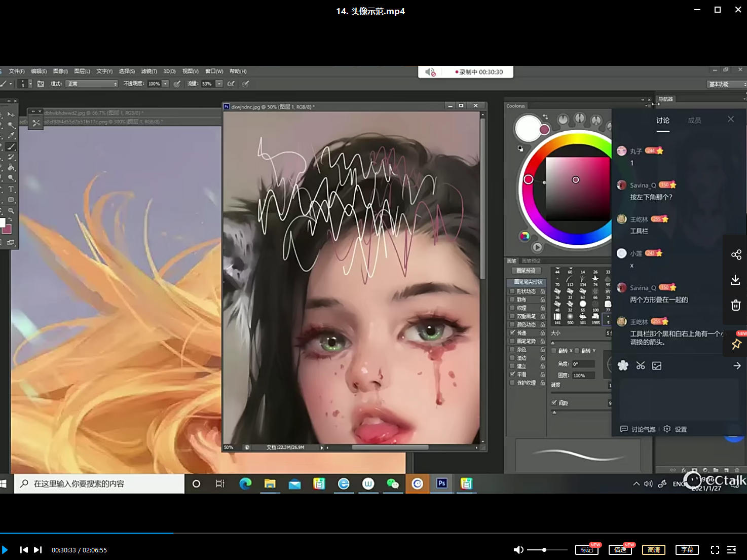Click the trash delete icon
This screenshot has height=560, width=747.
(x=736, y=305)
